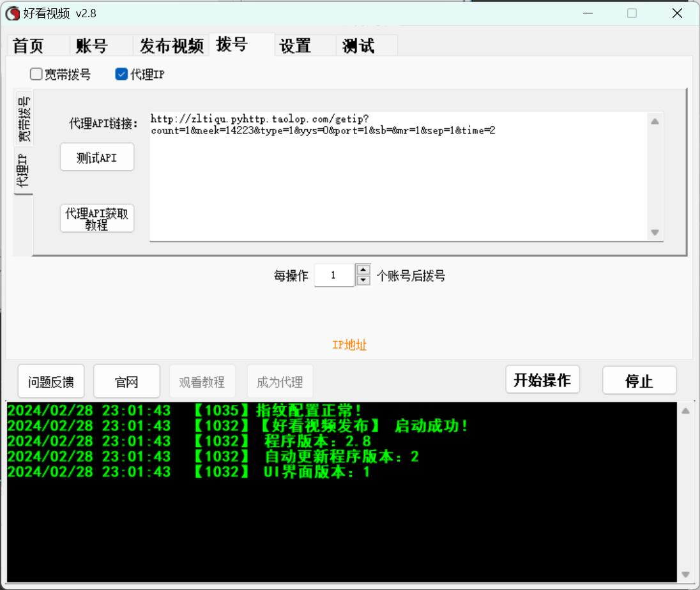Screen dimensions: 700x590
Task: Click the 自动更新程序版本: 2 log line
Action: (x=213, y=456)
